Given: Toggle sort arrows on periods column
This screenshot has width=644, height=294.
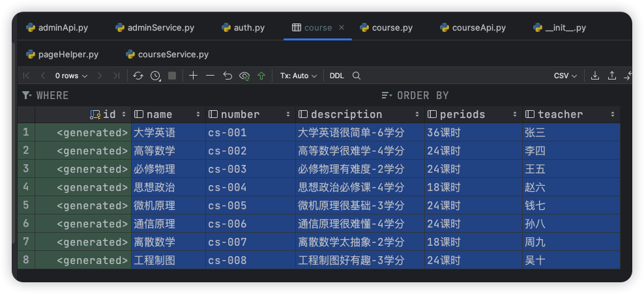Looking at the screenshot, I should [x=515, y=115].
